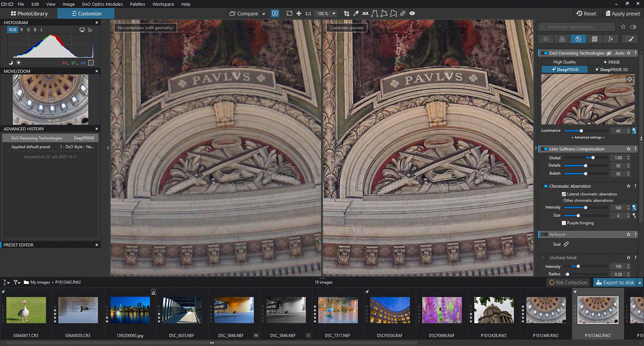Enable the Purple fringing checkbox
The width and height of the screenshot is (644, 346).
point(564,223)
